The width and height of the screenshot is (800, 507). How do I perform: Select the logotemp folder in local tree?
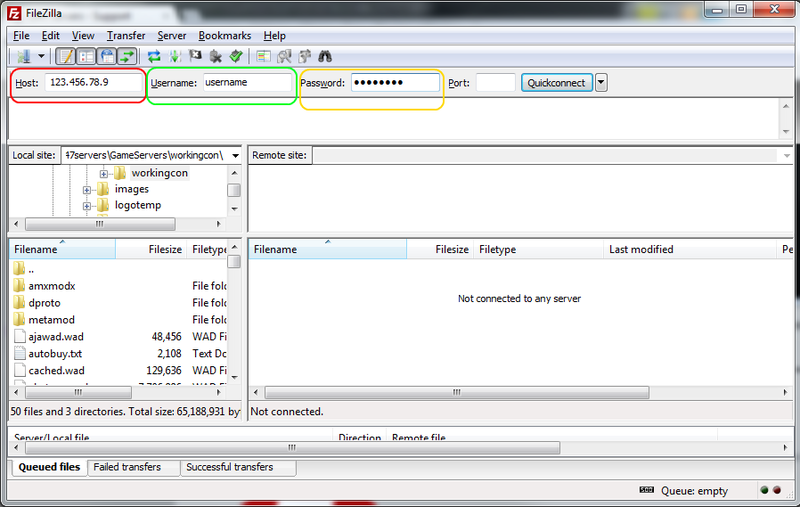coord(138,205)
